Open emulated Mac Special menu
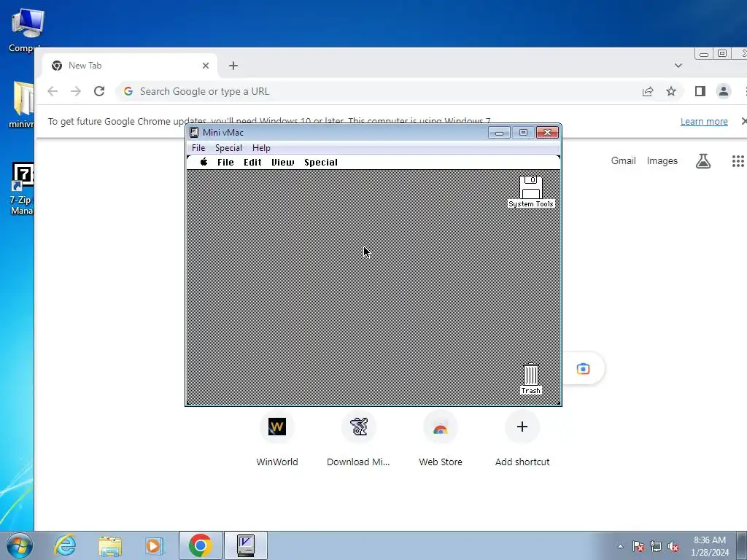The image size is (747, 560). [321, 163]
